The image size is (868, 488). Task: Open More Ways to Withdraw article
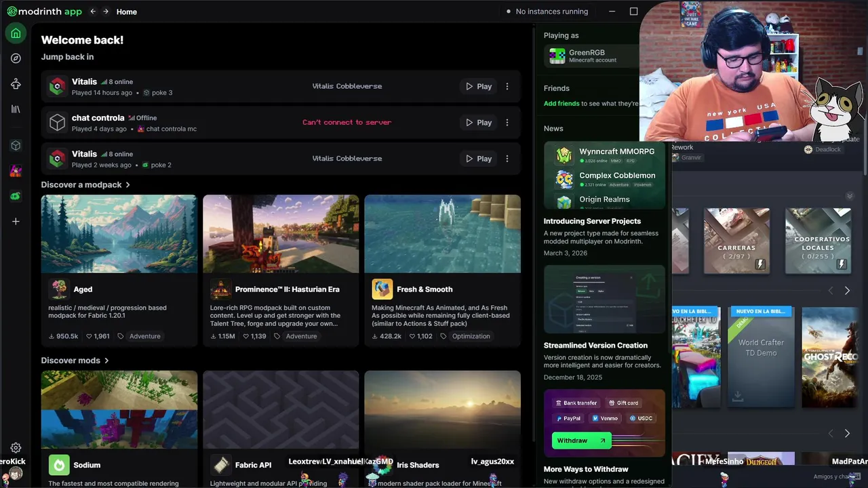click(586, 469)
